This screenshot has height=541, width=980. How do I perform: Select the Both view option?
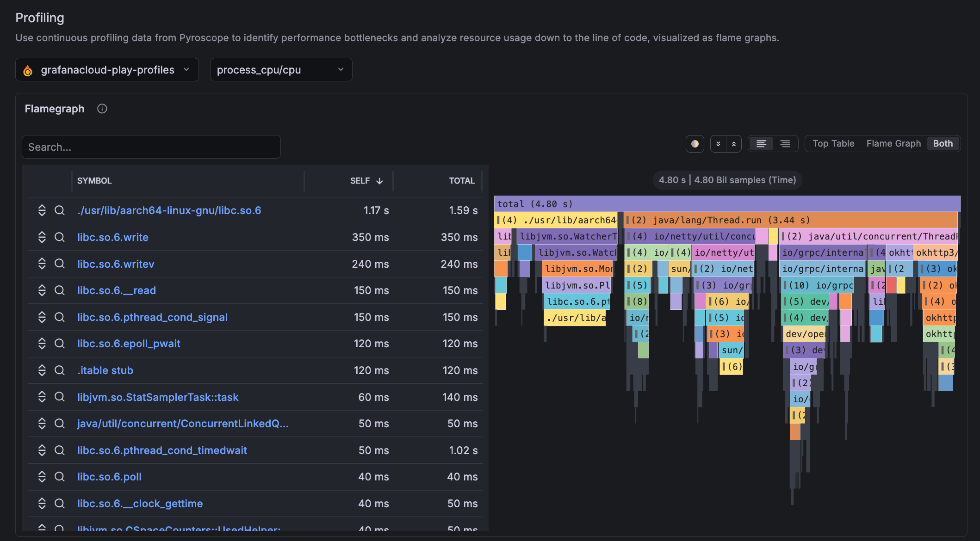[x=943, y=144]
